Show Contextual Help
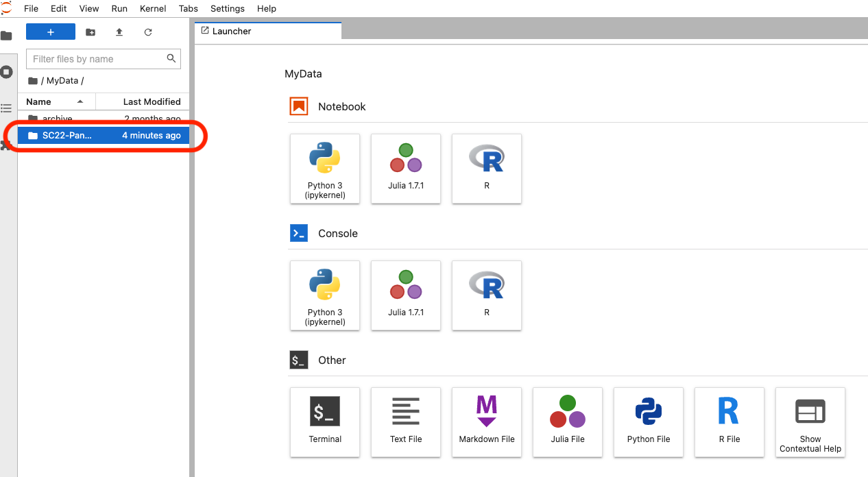 [x=810, y=422]
